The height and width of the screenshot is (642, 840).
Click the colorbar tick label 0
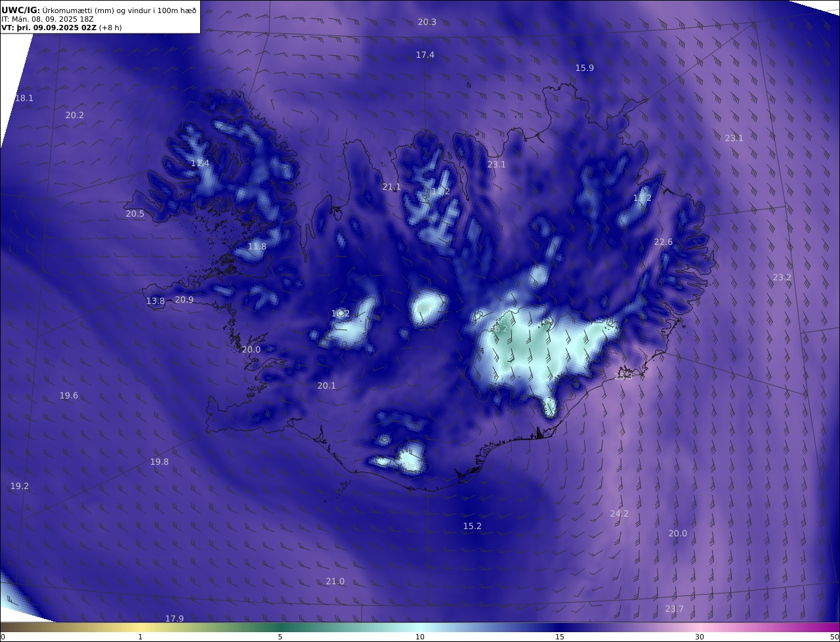3,637
